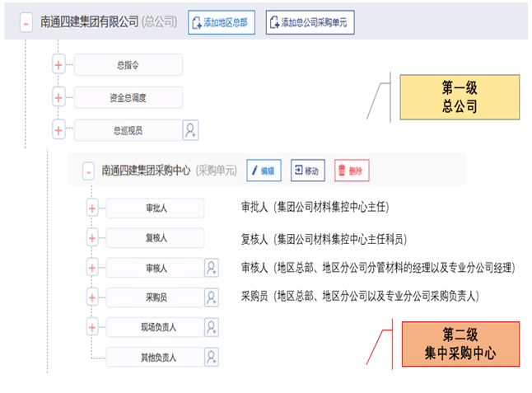Select the 总指令 role box
532x393 pixels.
(128, 65)
